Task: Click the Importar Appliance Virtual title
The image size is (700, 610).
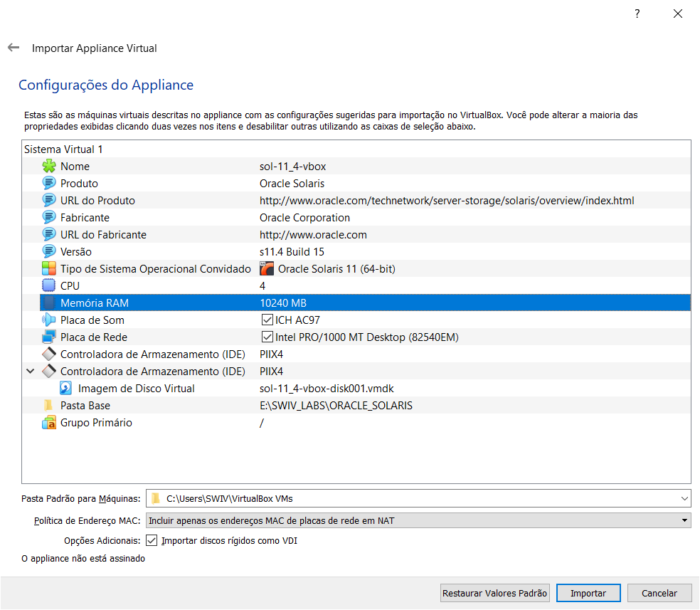Action: 95,48
